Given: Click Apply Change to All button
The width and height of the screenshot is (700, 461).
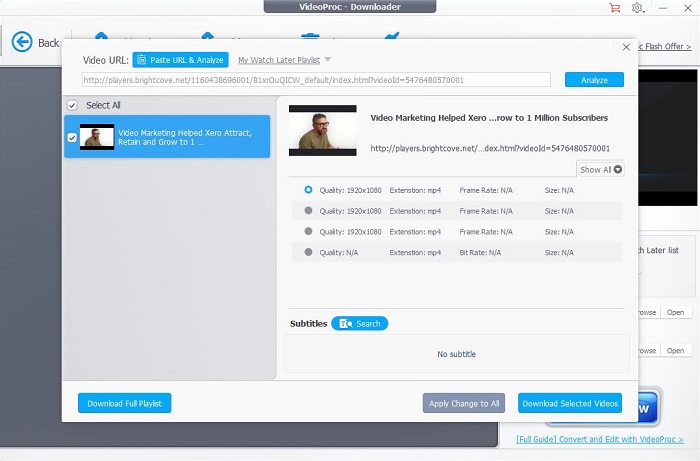Looking at the screenshot, I should point(464,403).
